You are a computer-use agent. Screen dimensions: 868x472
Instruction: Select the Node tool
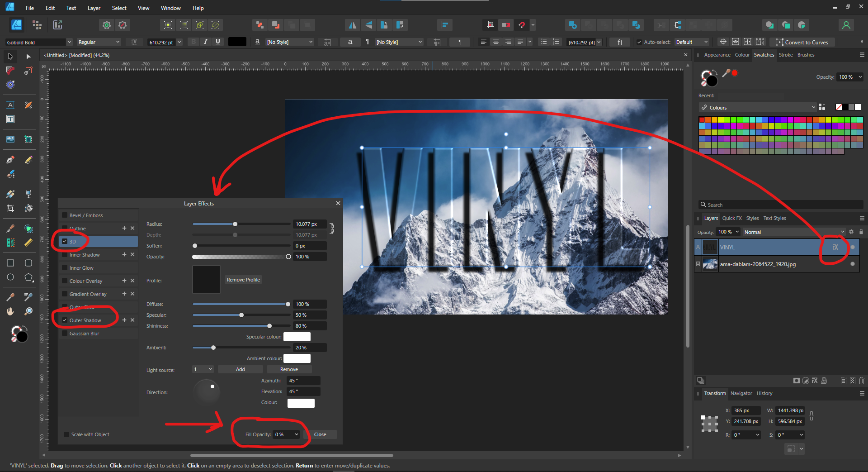[28, 57]
